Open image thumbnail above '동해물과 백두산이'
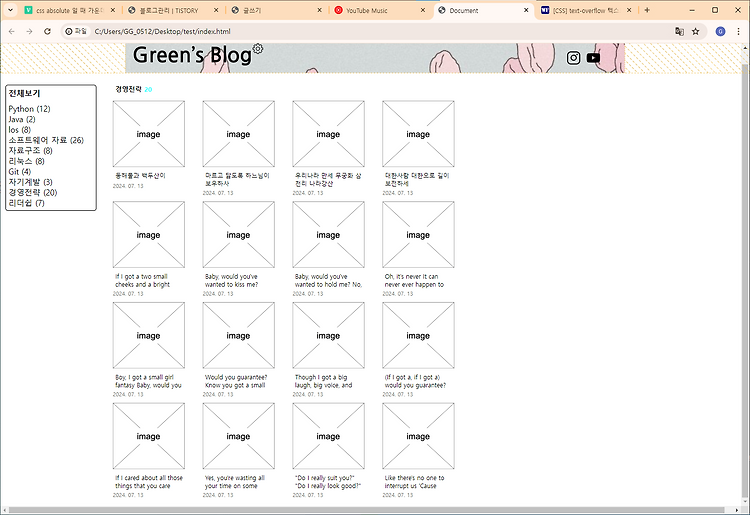Image resolution: width=750 pixels, height=515 pixels. coord(149,134)
